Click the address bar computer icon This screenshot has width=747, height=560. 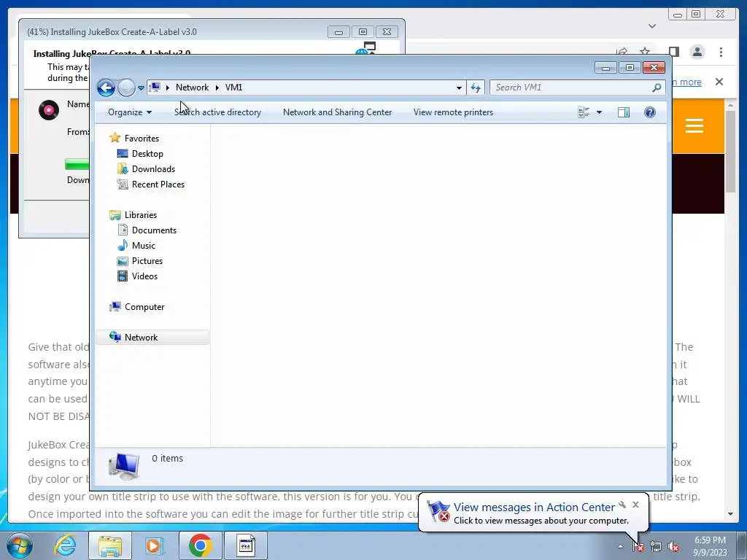click(155, 87)
